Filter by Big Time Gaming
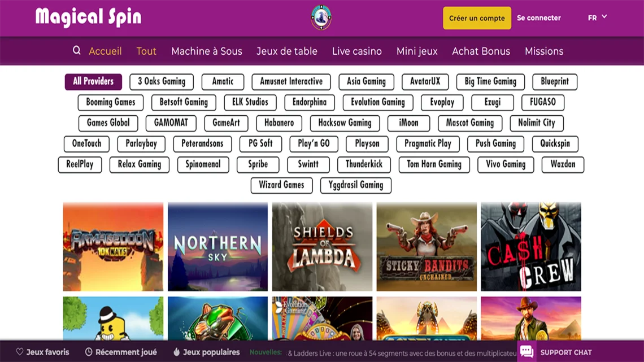The height and width of the screenshot is (362, 644). click(x=490, y=81)
